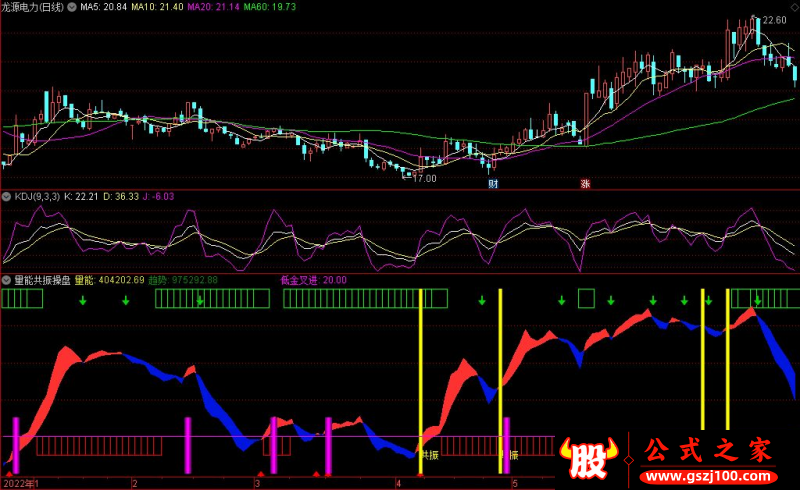The image size is (800, 490).
Task: Open the KDJ(9,3,3) indicator dropdown arrow
Action: (7, 197)
